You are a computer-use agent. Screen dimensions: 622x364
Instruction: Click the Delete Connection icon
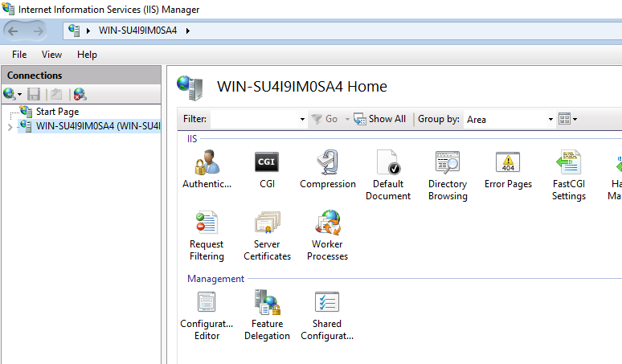point(80,94)
